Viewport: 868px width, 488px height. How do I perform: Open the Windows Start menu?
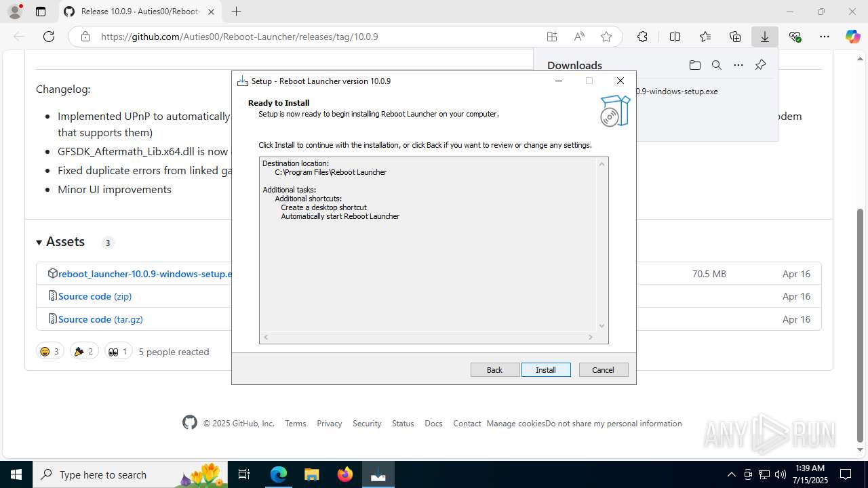(16, 474)
